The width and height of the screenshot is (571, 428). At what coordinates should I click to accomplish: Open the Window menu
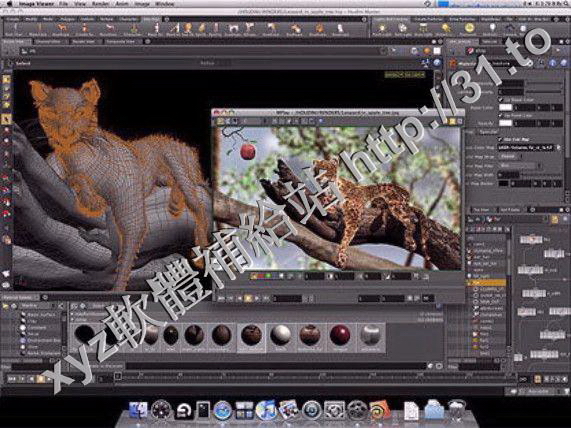[165, 4]
